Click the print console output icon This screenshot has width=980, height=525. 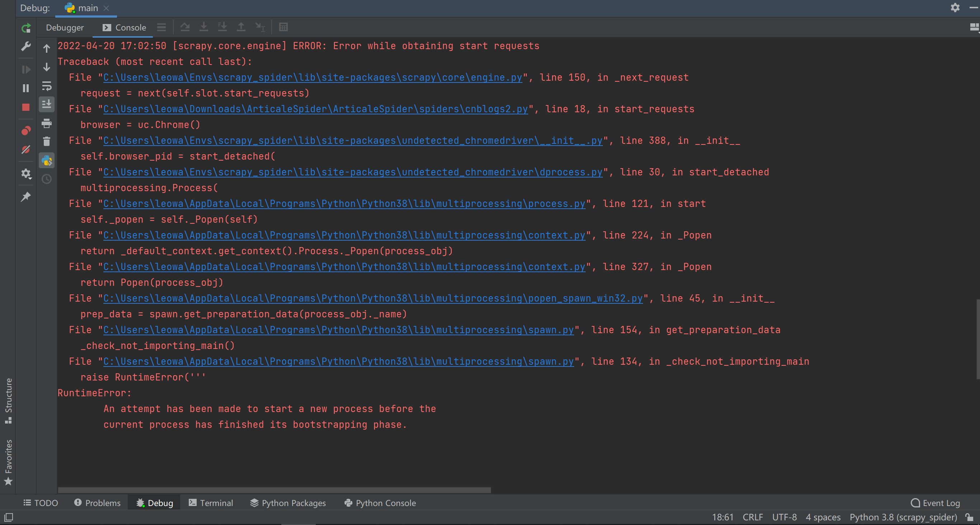pos(46,123)
